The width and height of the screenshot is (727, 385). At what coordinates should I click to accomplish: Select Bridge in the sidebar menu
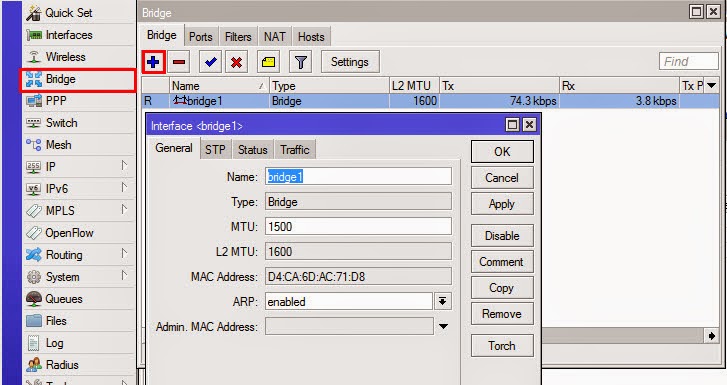[x=78, y=79]
